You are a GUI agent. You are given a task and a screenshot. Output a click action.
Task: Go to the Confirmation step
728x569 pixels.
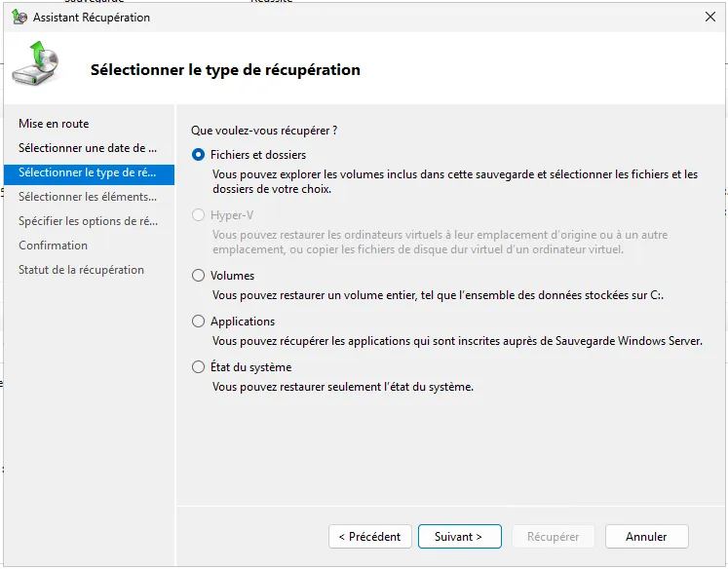tap(54, 246)
